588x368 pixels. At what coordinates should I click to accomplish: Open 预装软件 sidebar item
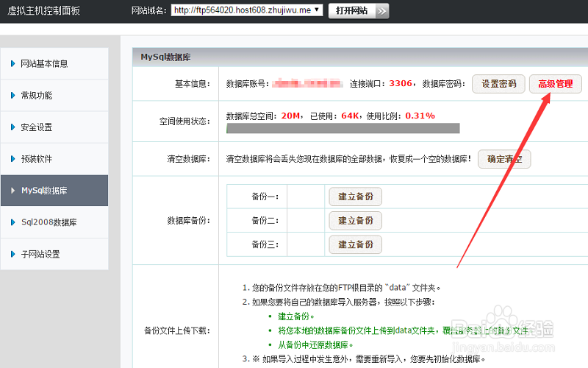click(54, 159)
